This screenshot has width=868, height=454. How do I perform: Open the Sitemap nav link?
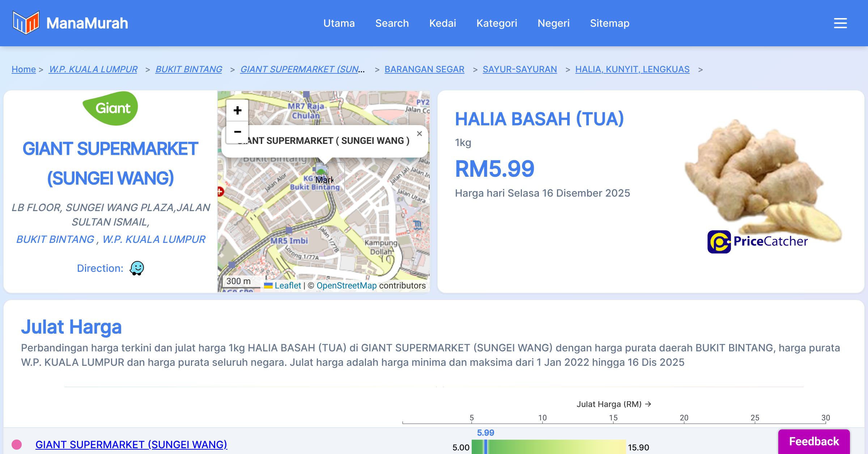(x=609, y=23)
